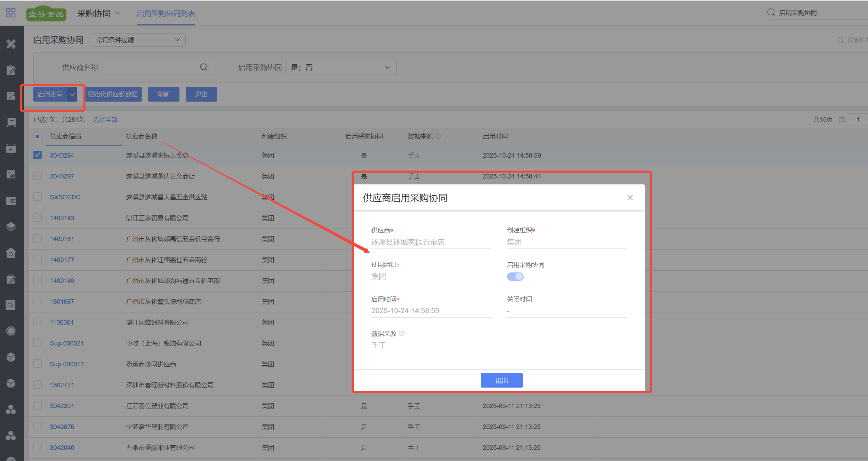
Task: Open the wallet sidebar icon
Action: pos(11,201)
